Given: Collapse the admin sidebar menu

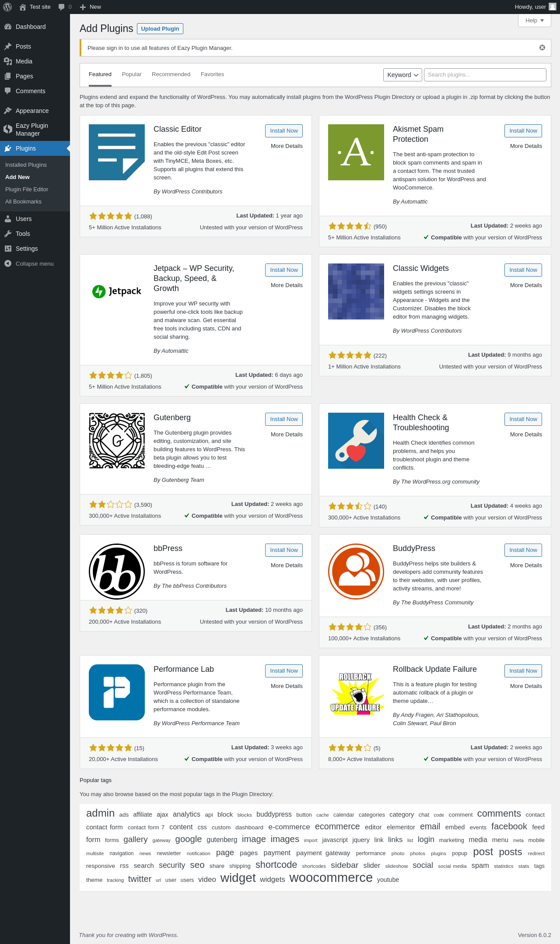Looking at the screenshot, I should (35, 263).
